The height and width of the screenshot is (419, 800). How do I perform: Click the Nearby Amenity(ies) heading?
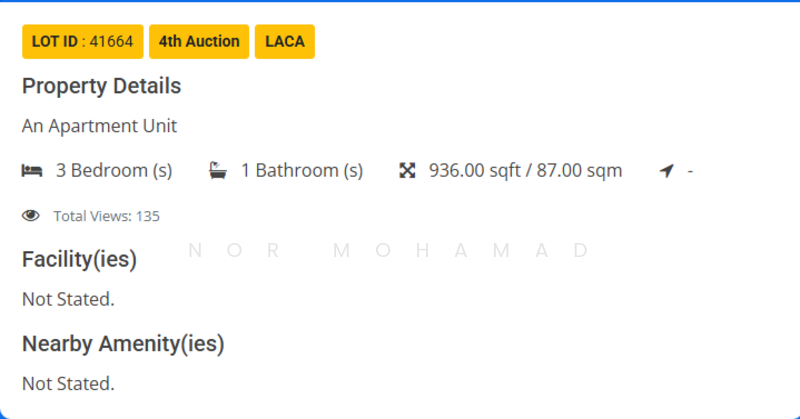tap(123, 344)
